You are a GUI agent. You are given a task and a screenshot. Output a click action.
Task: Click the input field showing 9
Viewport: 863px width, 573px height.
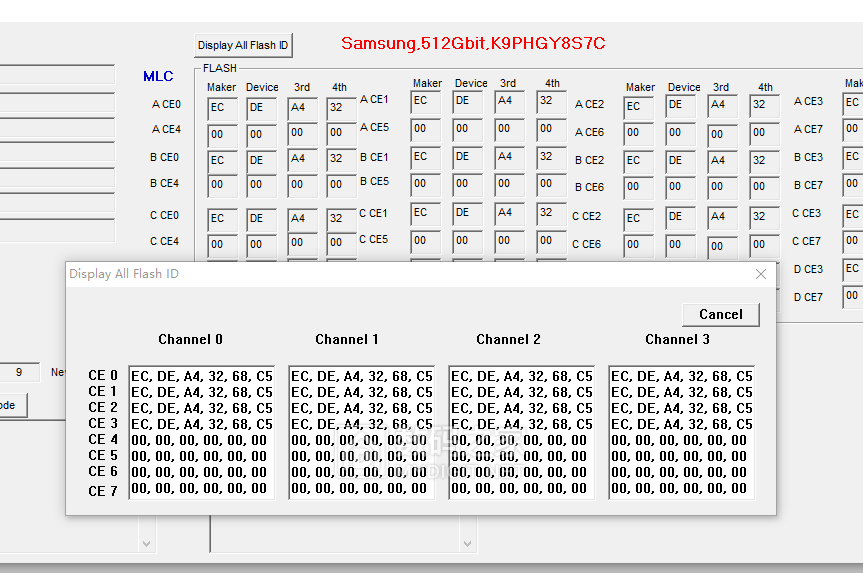tap(20, 372)
